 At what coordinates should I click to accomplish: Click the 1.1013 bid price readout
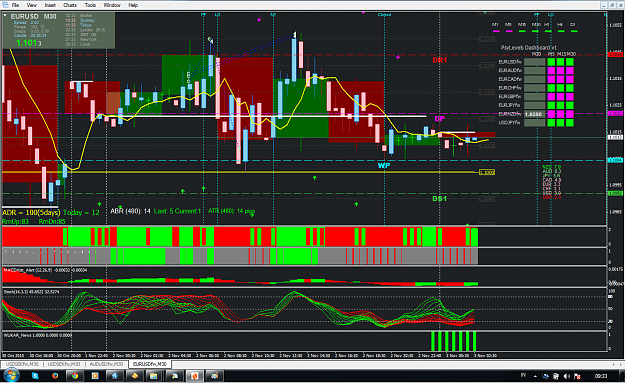click(28, 43)
